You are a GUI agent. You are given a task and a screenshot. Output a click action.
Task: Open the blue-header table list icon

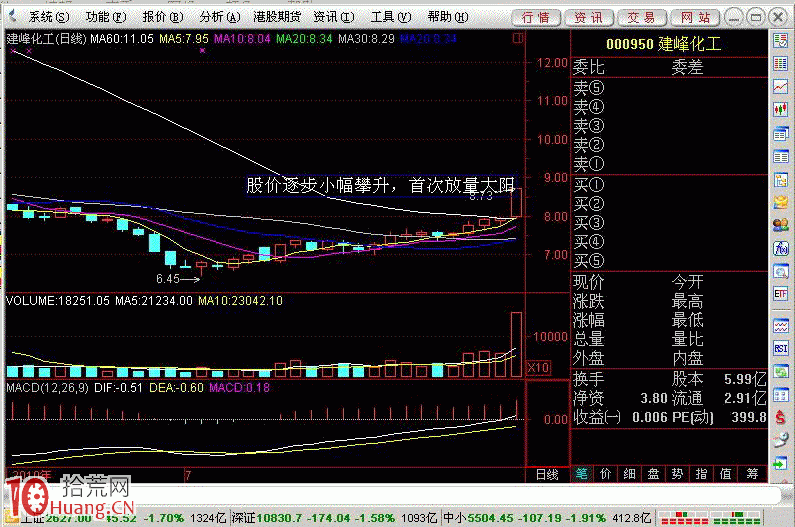781,157
